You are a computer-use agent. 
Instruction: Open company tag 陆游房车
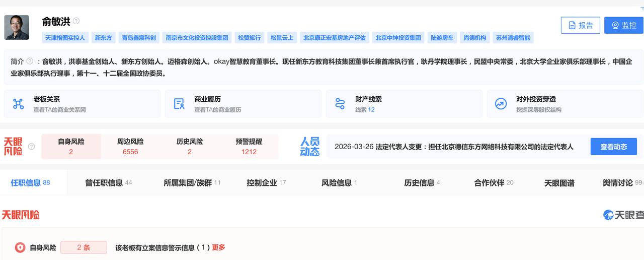[x=442, y=38]
